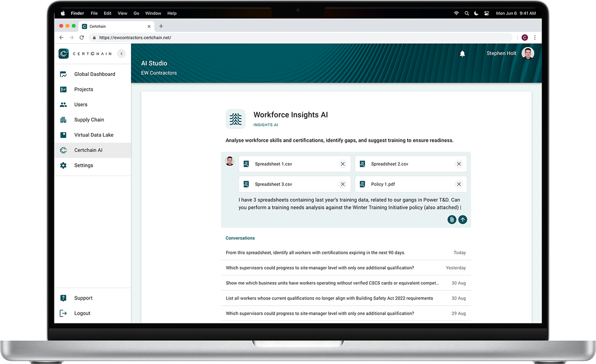Click Stephen Holt's profile avatar

click(528, 53)
